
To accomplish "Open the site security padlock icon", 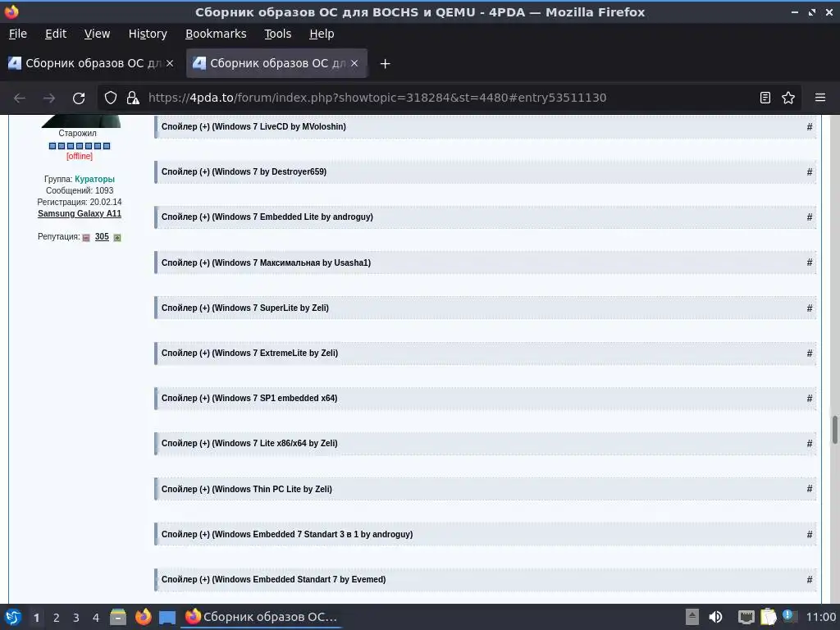I will (133, 98).
